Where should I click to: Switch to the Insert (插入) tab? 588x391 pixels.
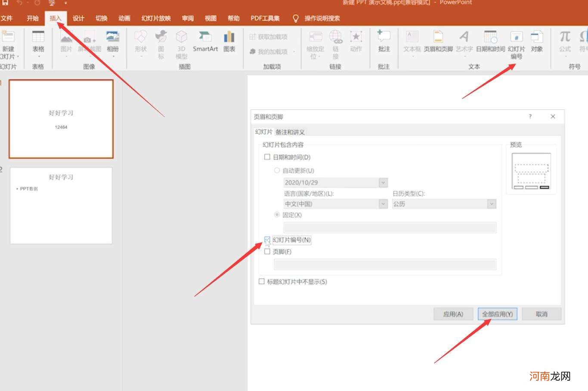(56, 18)
